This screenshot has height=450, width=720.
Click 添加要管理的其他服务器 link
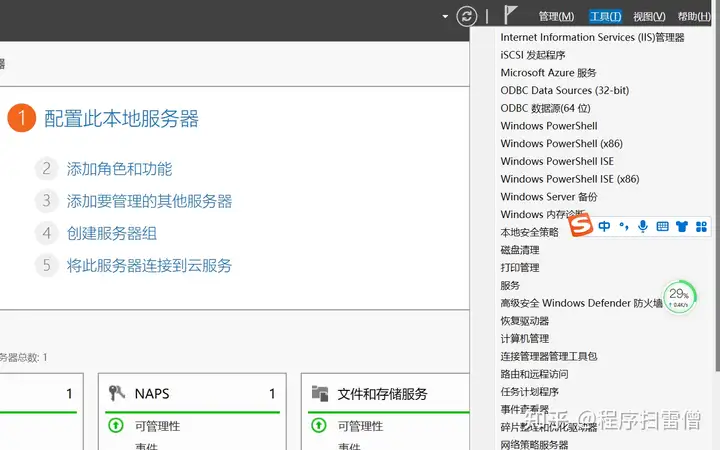(x=149, y=201)
